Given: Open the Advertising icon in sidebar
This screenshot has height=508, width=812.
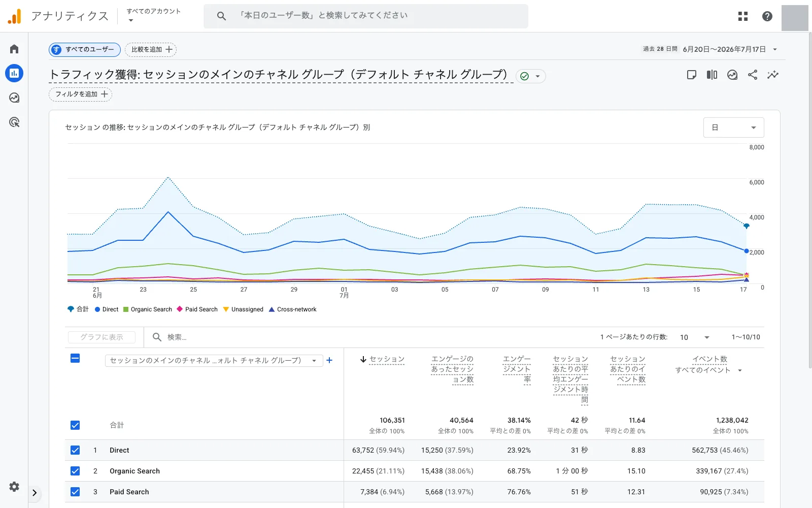Looking at the screenshot, I should [x=14, y=122].
